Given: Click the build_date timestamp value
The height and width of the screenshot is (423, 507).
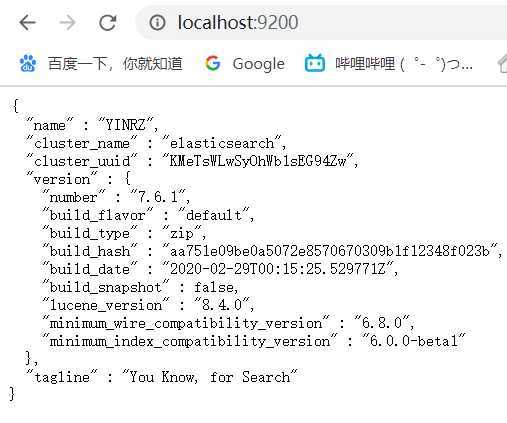Looking at the screenshot, I should [278, 269].
